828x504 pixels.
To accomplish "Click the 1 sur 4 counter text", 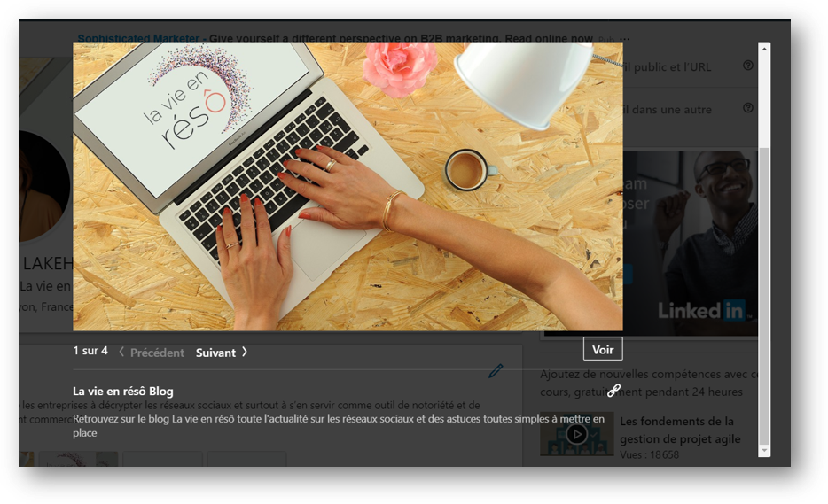I will tap(90, 351).
